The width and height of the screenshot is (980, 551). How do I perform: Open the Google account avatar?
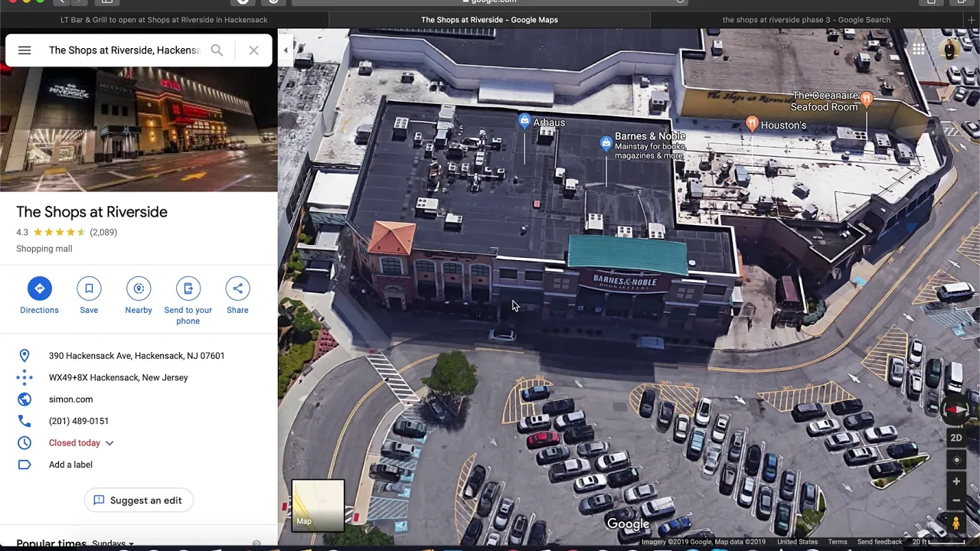coord(950,50)
